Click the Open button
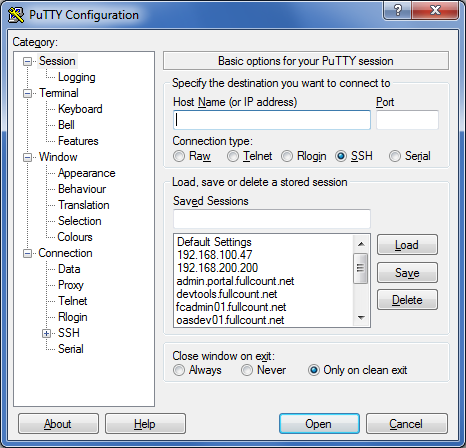Viewport: 466px width, 448px height. click(x=319, y=424)
